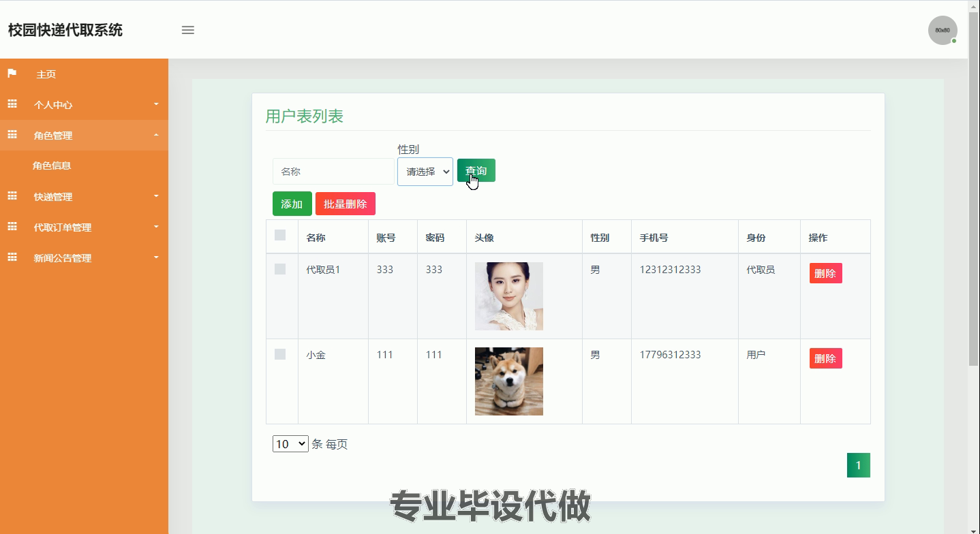
Task: Tick the select-all checkbox in table header
Action: pyautogui.click(x=280, y=235)
